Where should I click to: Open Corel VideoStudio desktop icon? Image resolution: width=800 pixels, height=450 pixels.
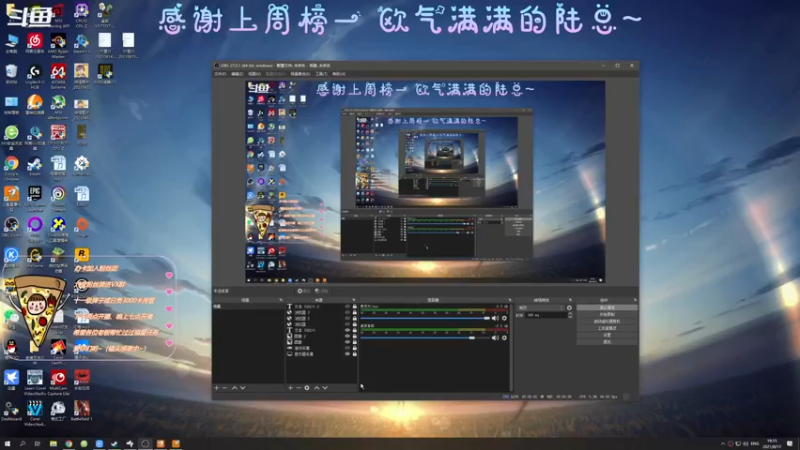pos(35,412)
